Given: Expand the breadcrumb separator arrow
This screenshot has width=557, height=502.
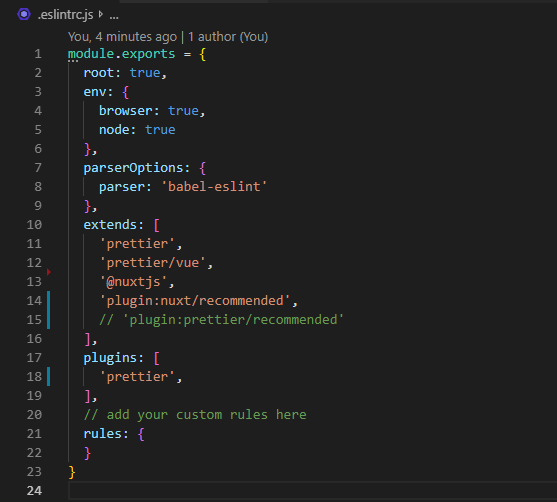Looking at the screenshot, I should (101, 15).
